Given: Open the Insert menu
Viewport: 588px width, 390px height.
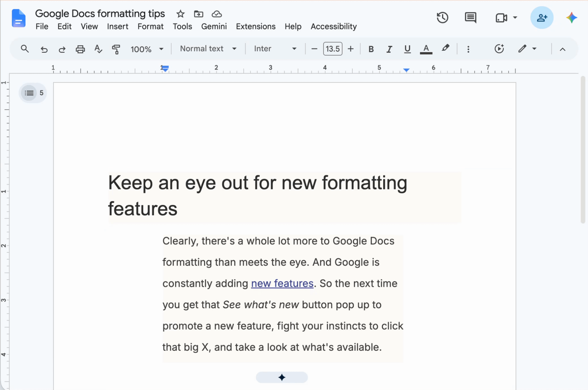Looking at the screenshot, I should pyautogui.click(x=118, y=26).
